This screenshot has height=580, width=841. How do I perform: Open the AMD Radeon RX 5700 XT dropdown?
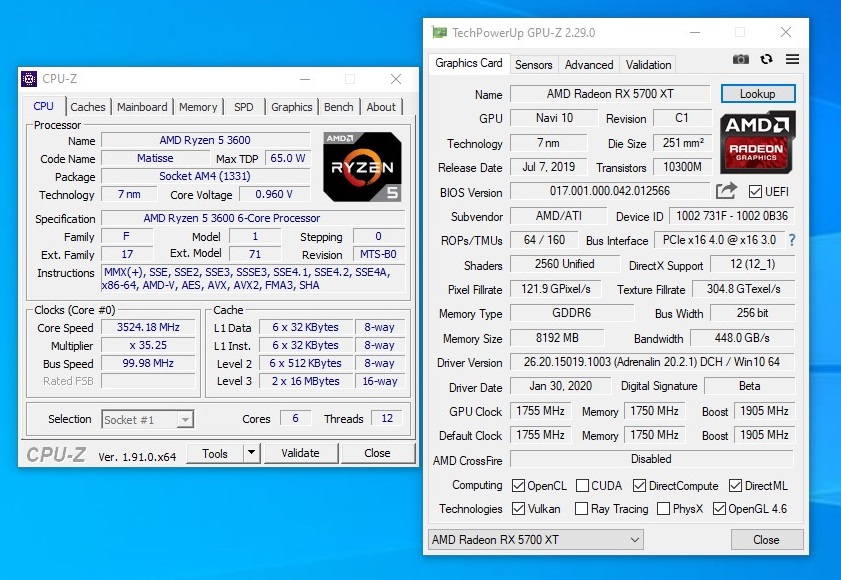(536, 539)
